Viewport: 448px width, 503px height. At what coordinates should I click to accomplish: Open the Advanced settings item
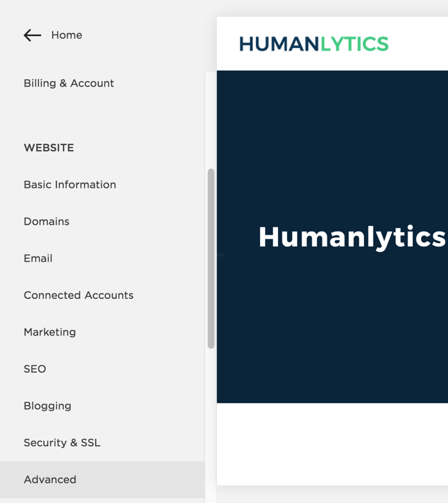click(102, 480)
